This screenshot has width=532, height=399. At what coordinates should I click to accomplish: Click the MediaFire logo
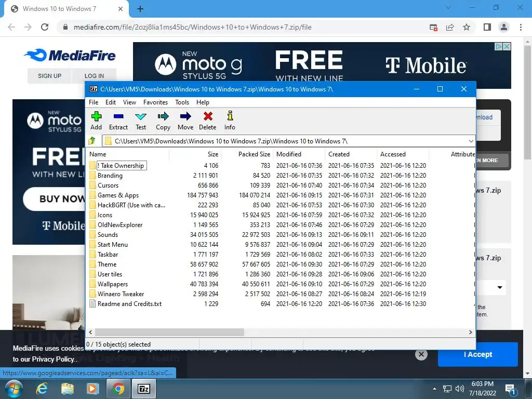click(70, 55)
